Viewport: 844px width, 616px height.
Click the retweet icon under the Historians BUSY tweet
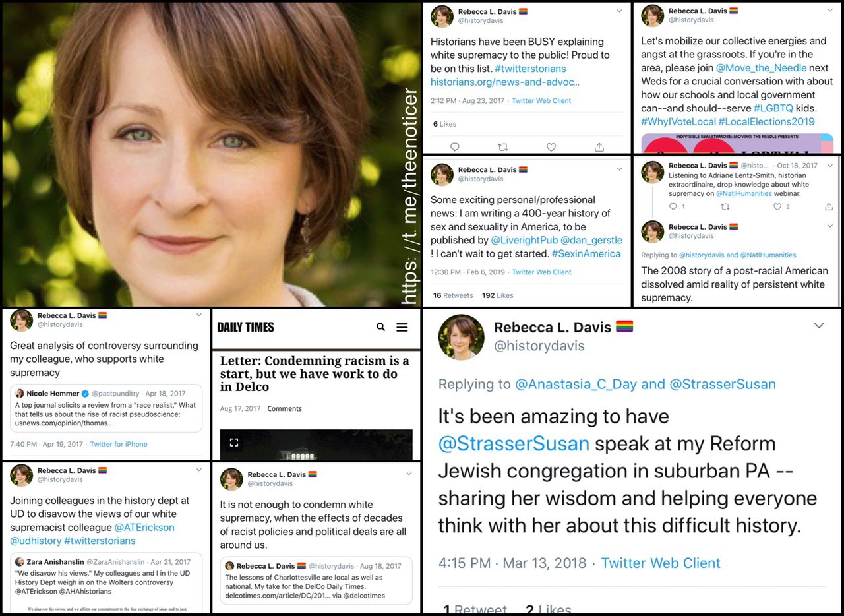pos(503,147)
